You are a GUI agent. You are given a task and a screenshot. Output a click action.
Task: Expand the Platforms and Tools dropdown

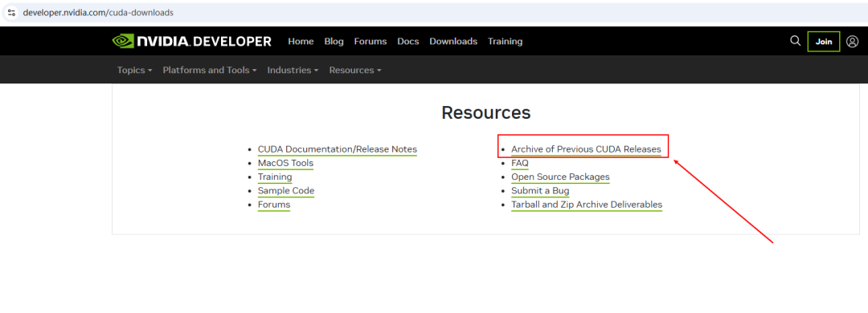[210, 71]
